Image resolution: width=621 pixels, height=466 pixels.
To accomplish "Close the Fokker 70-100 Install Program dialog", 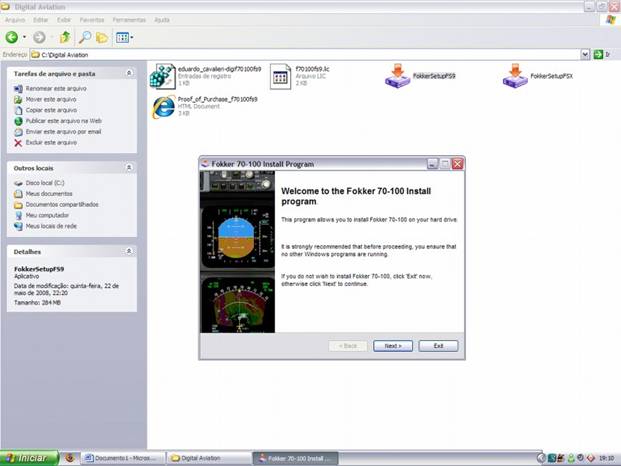I will click(x=457, y=164).
